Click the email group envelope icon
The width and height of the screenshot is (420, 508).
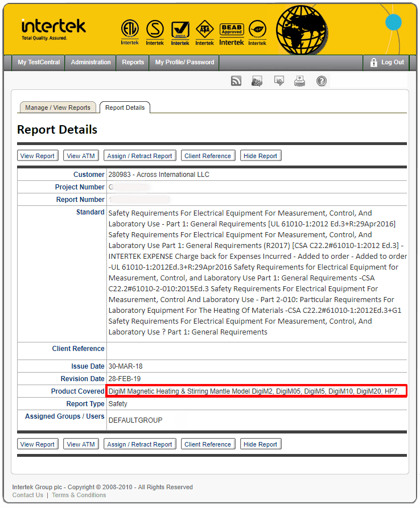coord(257,81)
